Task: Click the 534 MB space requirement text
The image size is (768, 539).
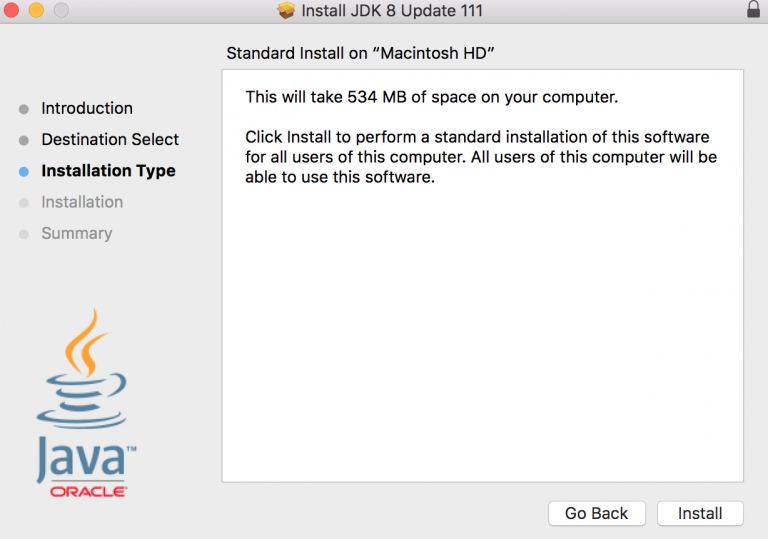Action: [x=432, y=97]
